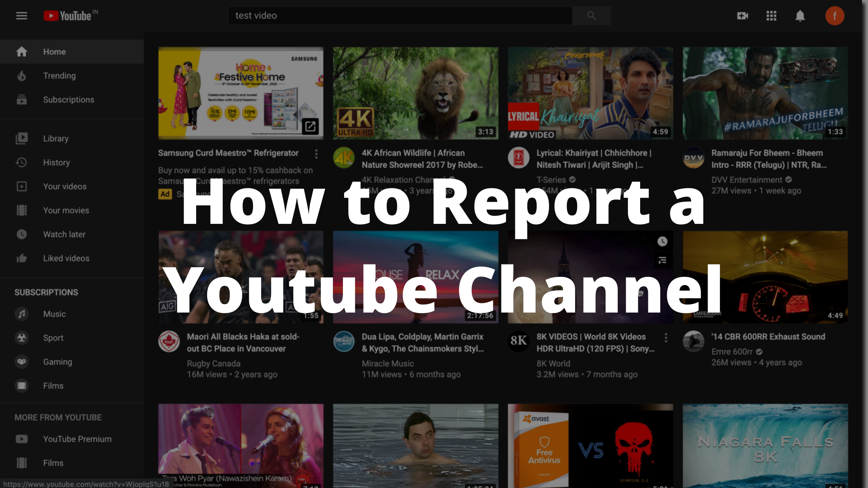Open the Emre 600rr channel name
The image size is (868, 488).
(x=732, y=352)
